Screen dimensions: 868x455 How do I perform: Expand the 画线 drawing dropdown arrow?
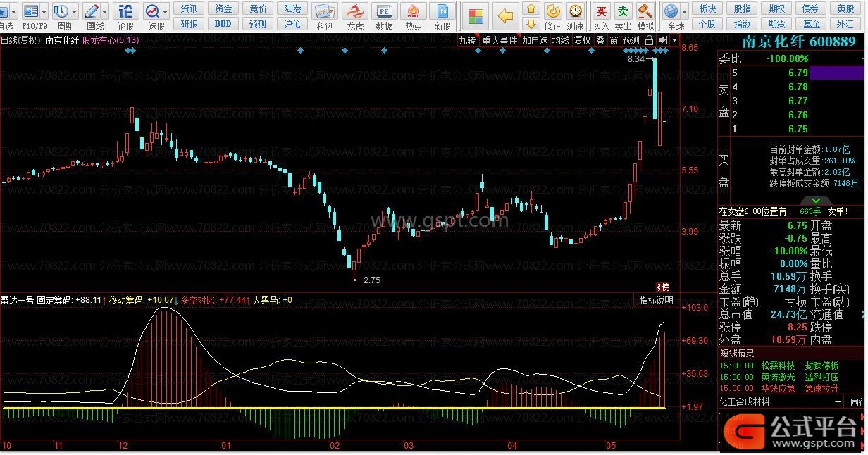click(x=105, y=12)
